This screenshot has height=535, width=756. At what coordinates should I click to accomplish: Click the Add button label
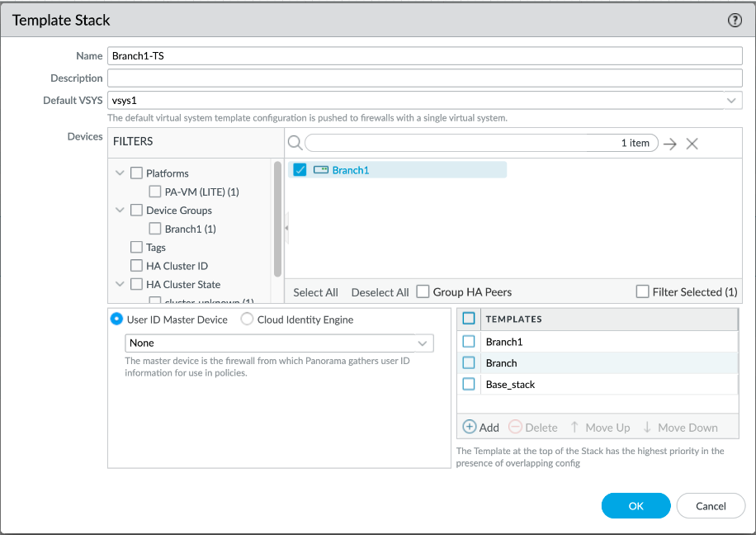[x=489, y=428]
